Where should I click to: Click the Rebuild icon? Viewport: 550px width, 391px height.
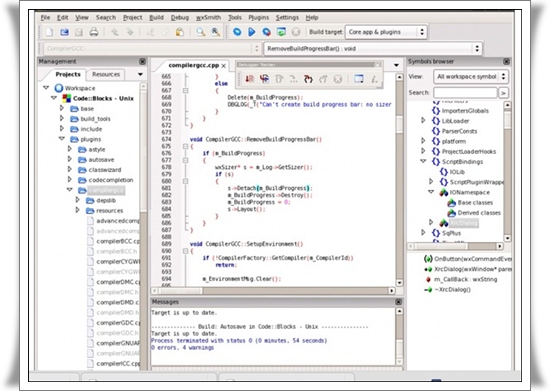point(281,32)
